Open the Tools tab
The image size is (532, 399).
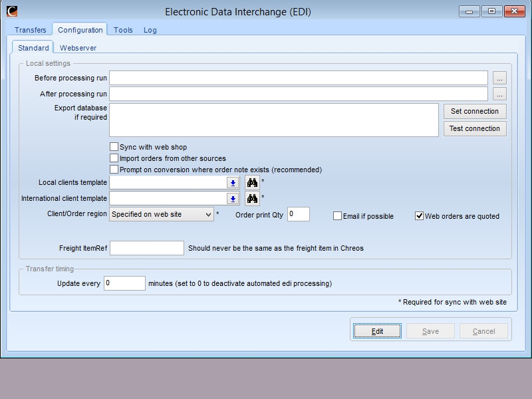tap(123, 30)
